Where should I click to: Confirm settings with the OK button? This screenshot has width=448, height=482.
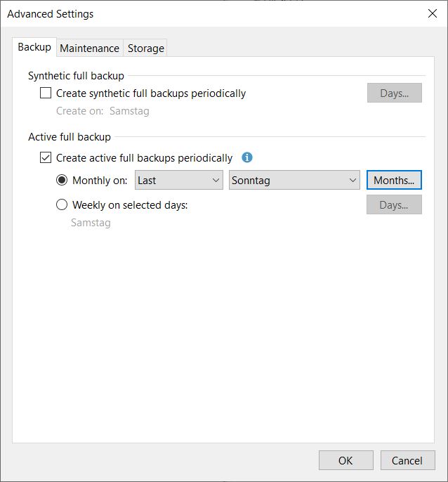point(345,461)
